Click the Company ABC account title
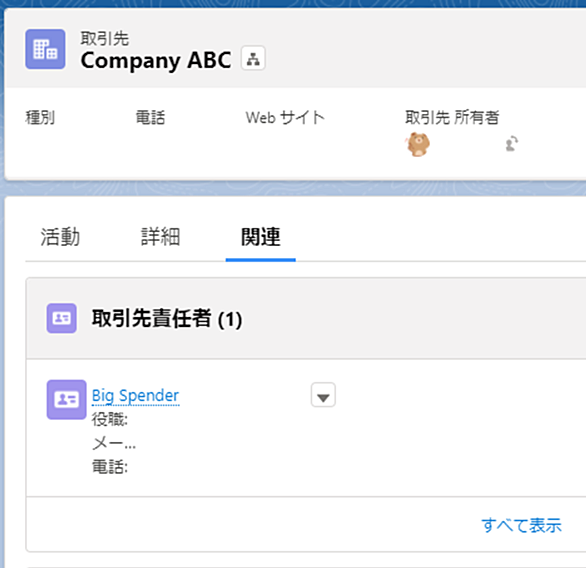586x568 pixels. pyautogui.click(x=156, y=61)
